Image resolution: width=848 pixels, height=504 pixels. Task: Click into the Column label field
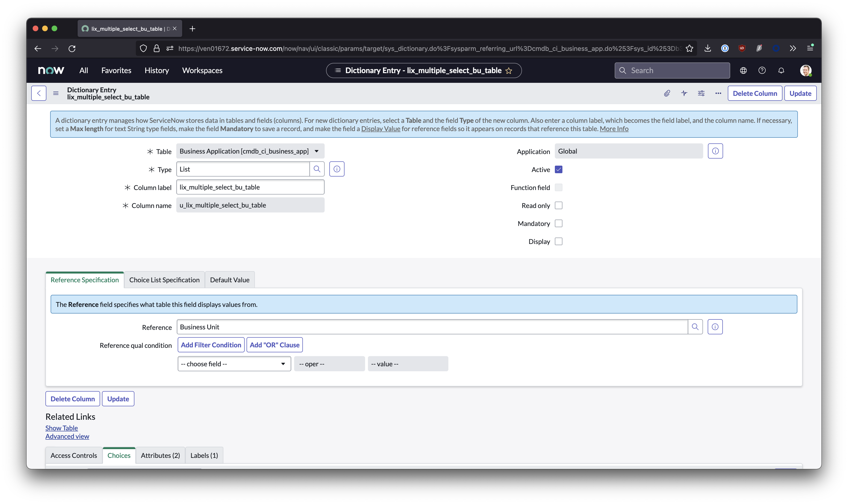[250, 187]
